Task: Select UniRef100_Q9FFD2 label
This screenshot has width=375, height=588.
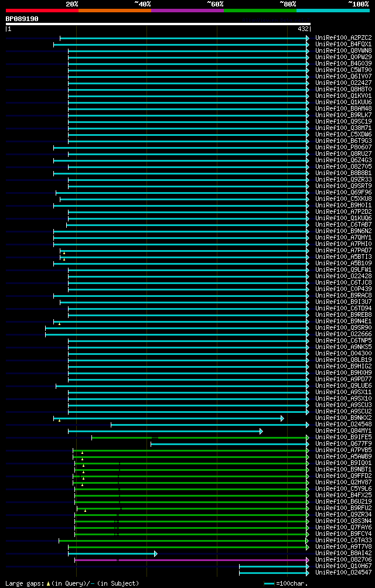Action: [343, 476]
